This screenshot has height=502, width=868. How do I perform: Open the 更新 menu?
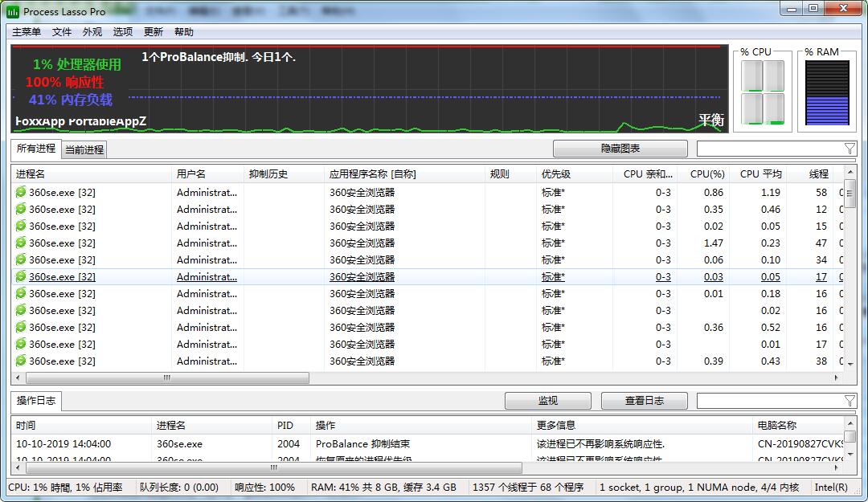(154, 31)
